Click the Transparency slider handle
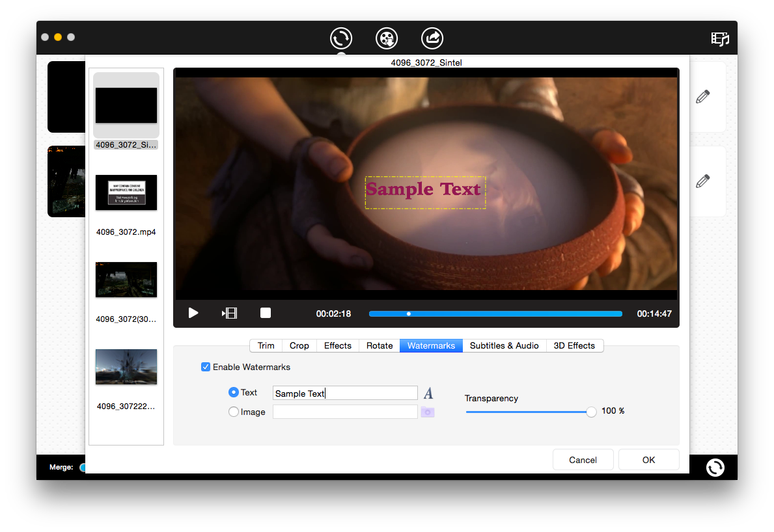774x532 pixels. [591, 412]
